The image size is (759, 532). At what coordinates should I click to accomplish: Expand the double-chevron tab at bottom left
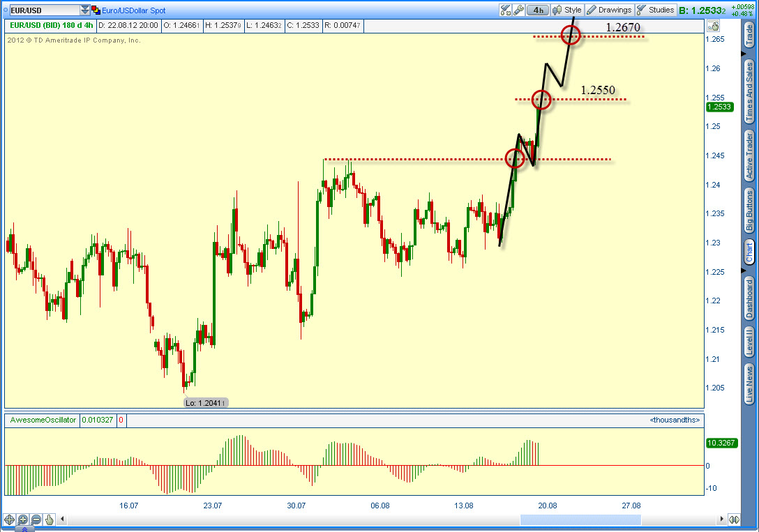(x=24, y=530)
